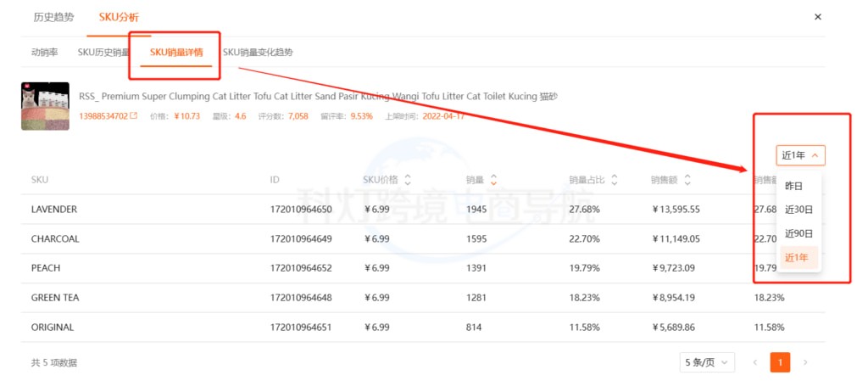Click the listing date 2022-04-17
This screenshot has width=868, height=392.
443,116
